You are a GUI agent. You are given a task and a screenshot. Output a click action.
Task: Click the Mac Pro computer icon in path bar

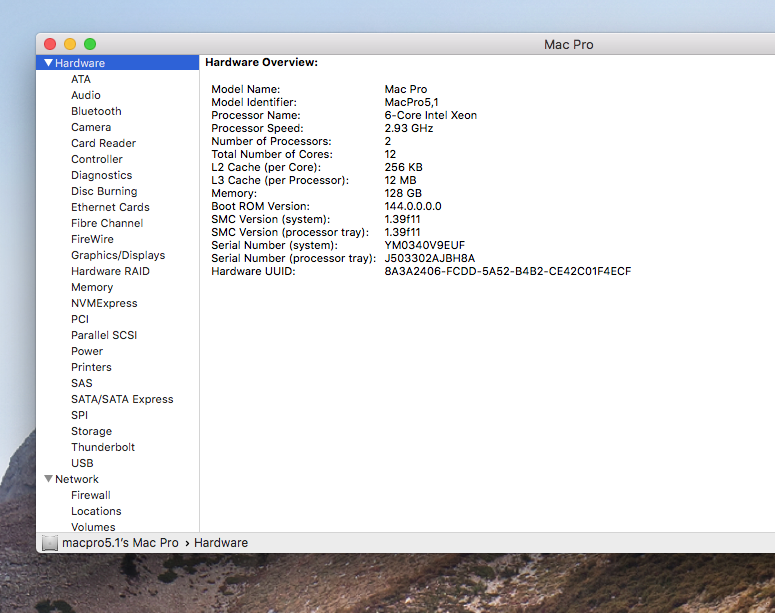[49, 543]
